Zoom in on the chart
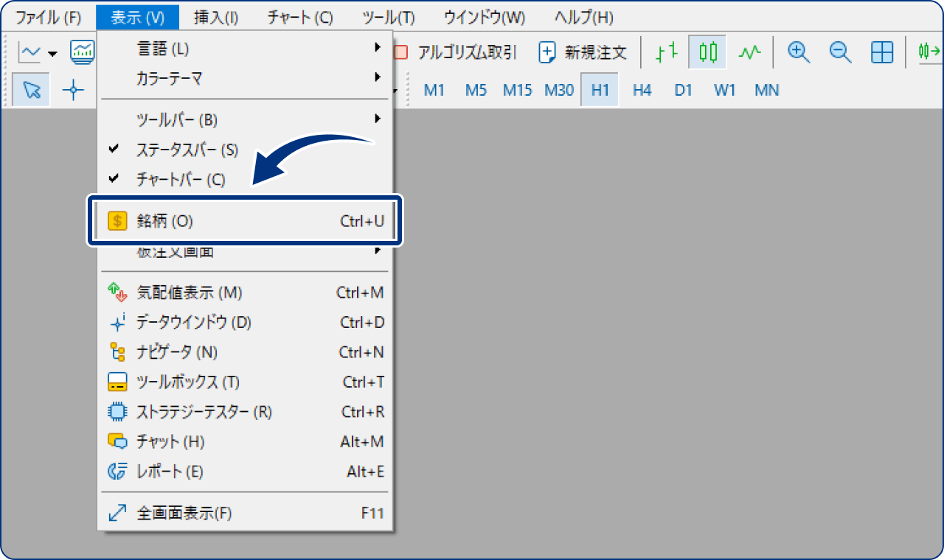 pos(798,52)
